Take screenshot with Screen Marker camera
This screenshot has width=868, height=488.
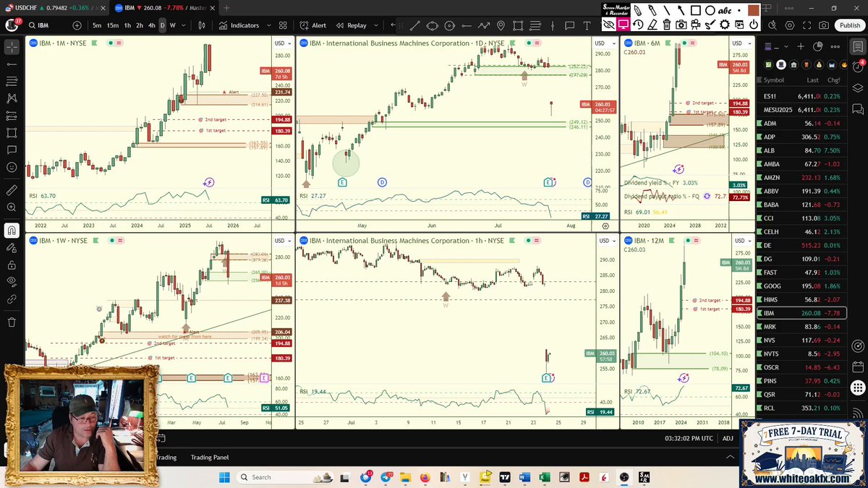(681, 25)
